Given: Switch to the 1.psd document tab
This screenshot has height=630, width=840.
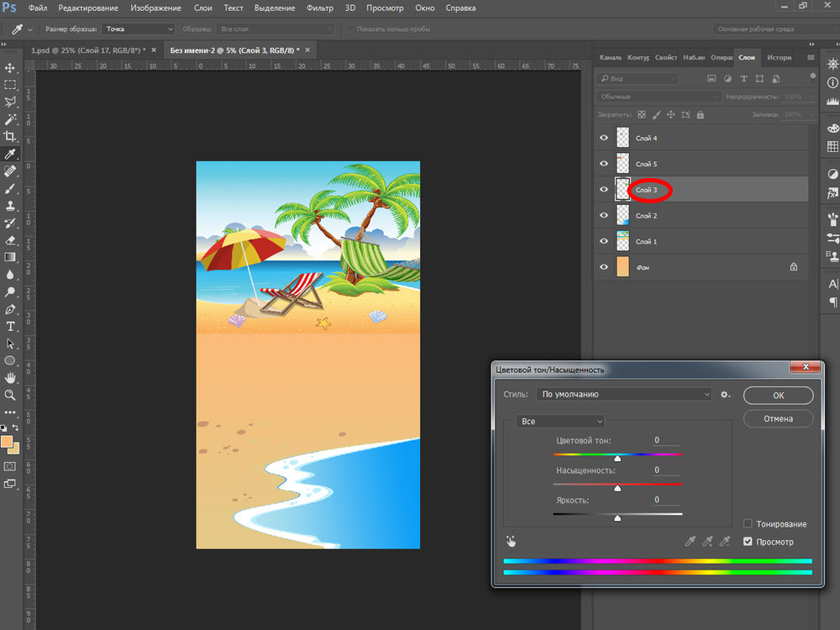Looking at the screenshot, I should point(88,50).
